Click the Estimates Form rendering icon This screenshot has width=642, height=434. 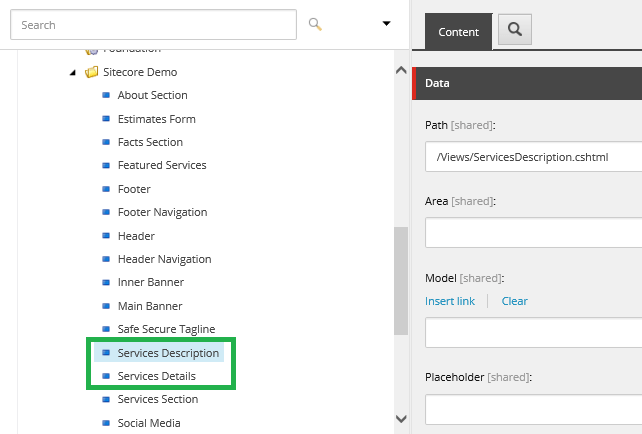click(106, 119)
